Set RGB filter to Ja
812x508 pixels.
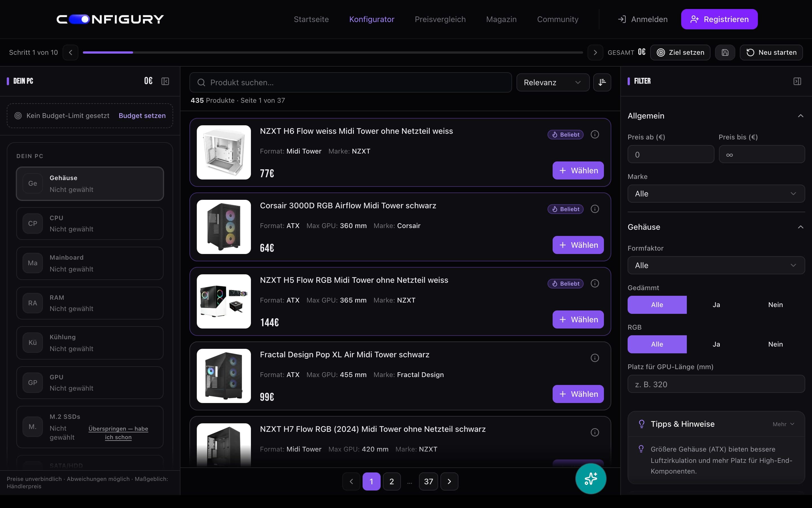(716, 344)
